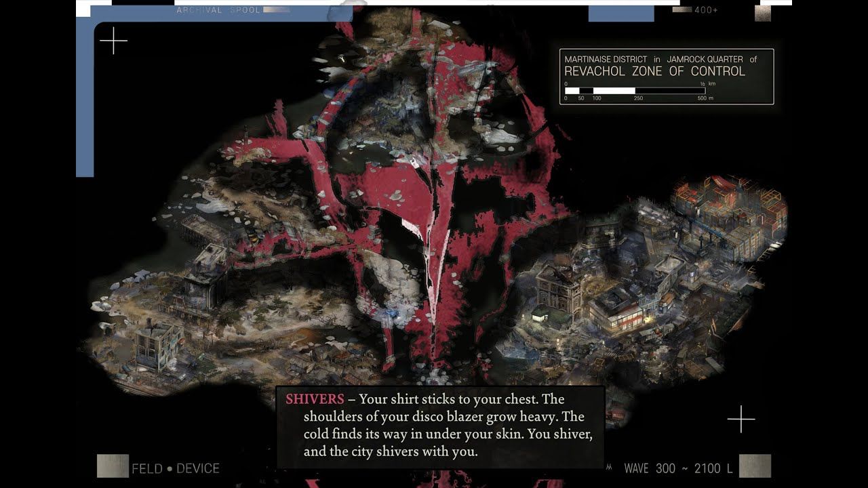
Task: Click the SHIVERS skill name in dialogue
Action: [314, 399]
